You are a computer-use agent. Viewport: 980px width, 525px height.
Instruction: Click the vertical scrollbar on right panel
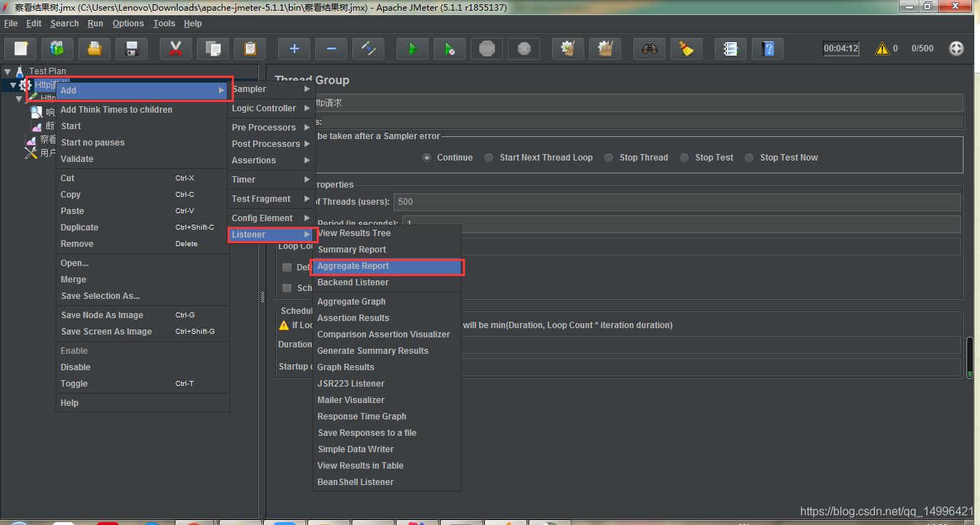(970, 357)
